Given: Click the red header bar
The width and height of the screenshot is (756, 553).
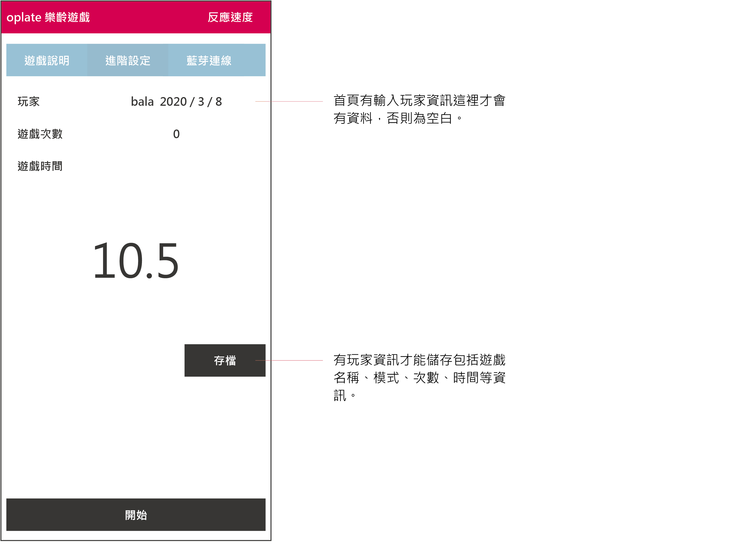Looking at the screenshot, I should [x=147, y=17].
